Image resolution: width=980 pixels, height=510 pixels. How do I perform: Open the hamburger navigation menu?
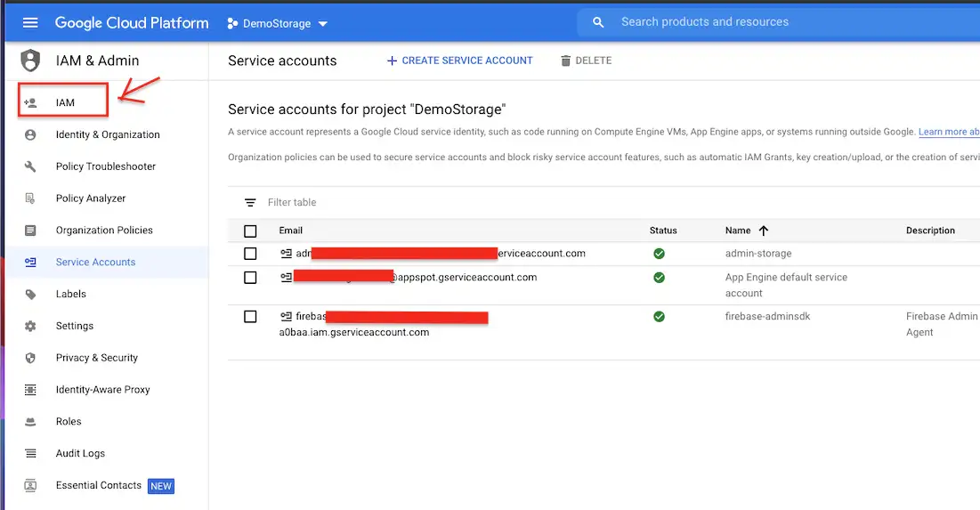tap(30, 23)
